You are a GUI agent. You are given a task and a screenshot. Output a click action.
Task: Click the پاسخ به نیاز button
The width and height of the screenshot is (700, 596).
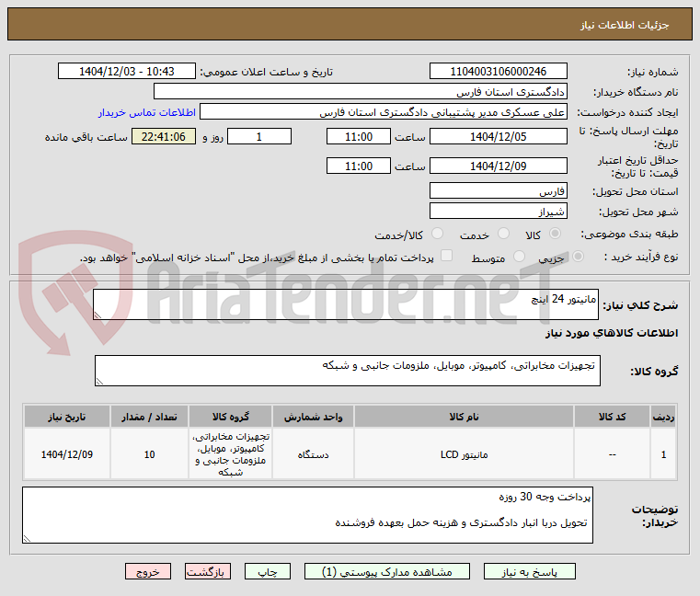point(530,571)
